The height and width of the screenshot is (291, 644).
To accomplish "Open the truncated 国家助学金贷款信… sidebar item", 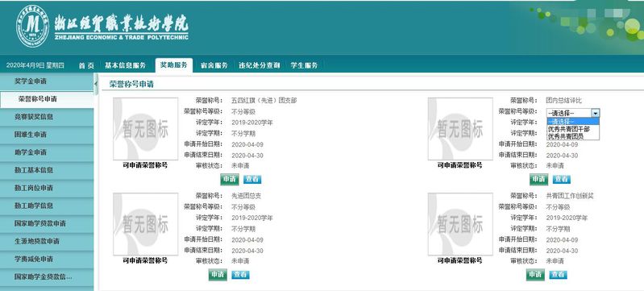I will pyautogui.click(x=47, y=276).
